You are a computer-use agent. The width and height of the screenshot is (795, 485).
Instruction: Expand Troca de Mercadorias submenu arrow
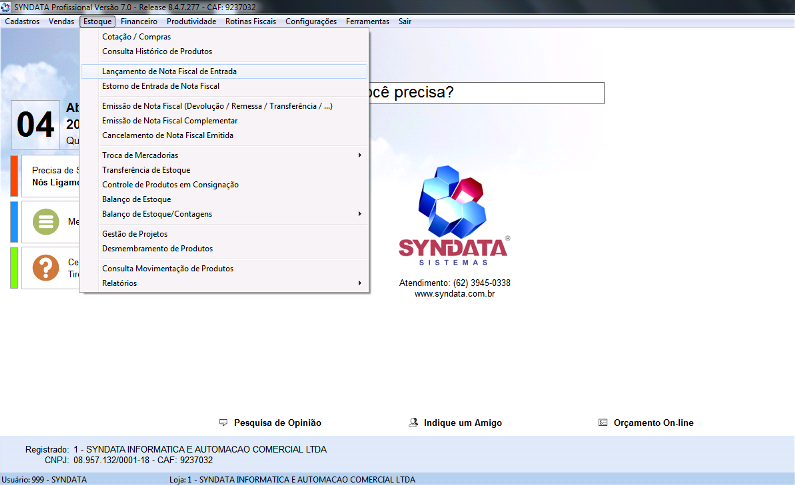coord(359,155)
